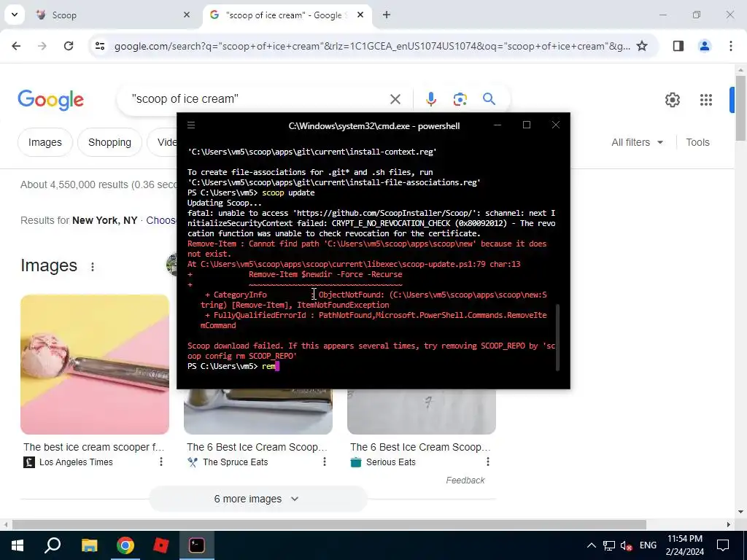Open the search Tools options
The image size is (747, 560).
click(697, 142)
